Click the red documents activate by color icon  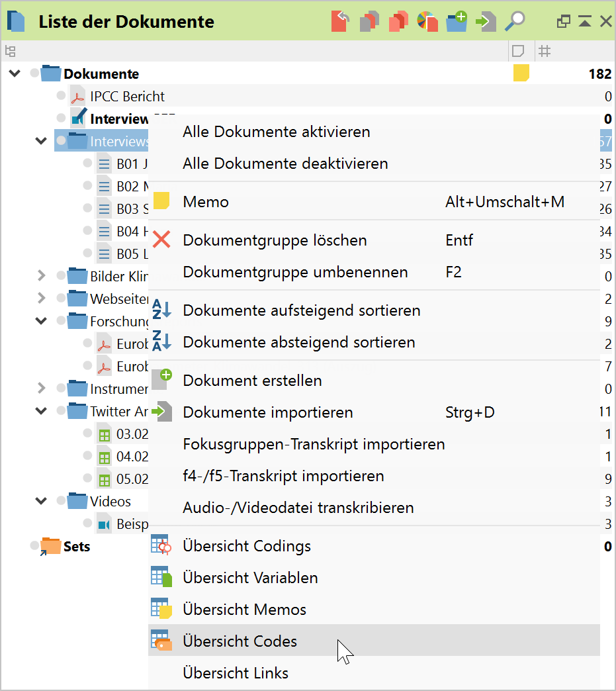pos(398,22)
